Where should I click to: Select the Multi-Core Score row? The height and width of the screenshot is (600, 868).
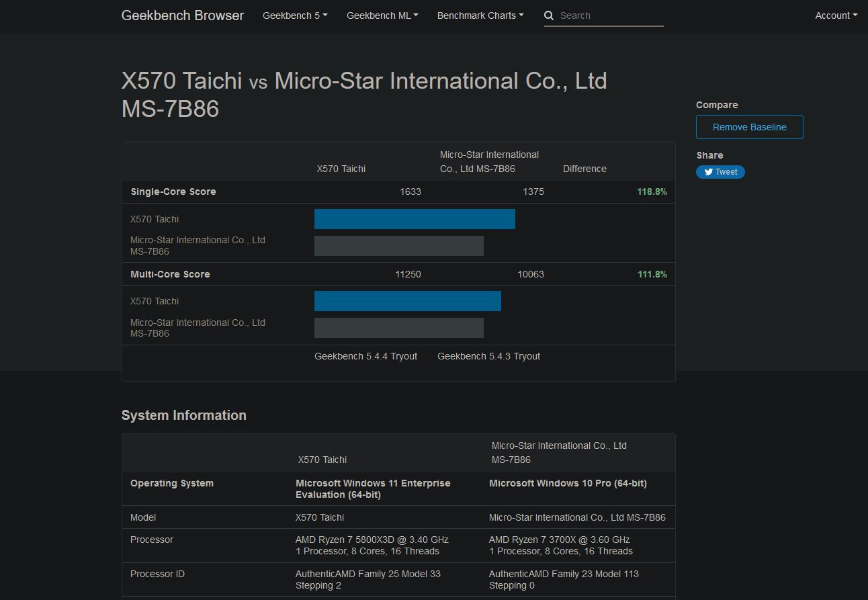point(170,274)
